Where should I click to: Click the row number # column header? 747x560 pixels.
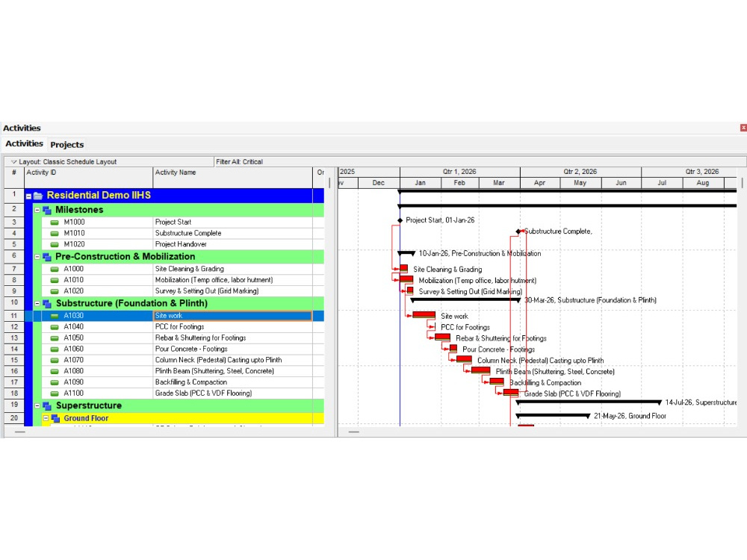[x=14, y=177]
